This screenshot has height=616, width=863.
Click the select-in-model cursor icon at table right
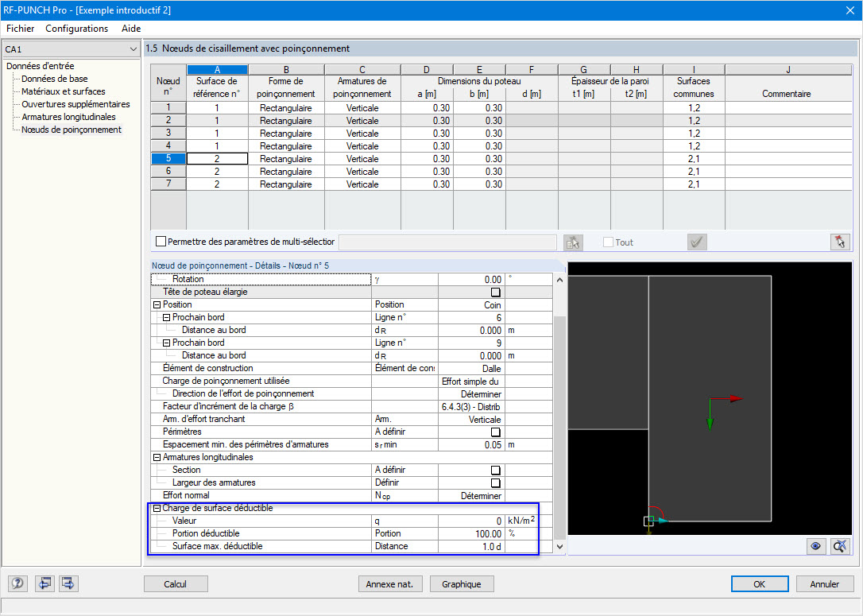coord(840,242)
